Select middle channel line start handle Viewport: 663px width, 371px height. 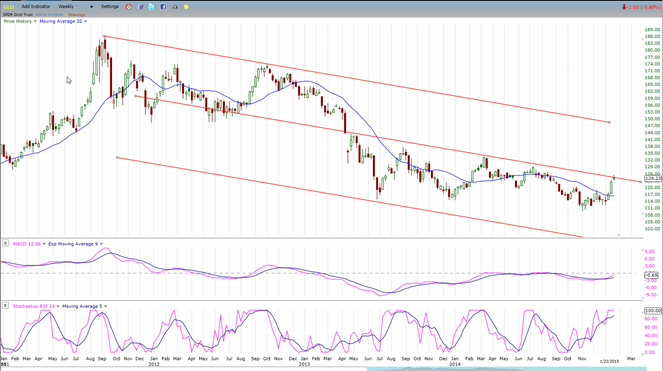tap(135, 96)
